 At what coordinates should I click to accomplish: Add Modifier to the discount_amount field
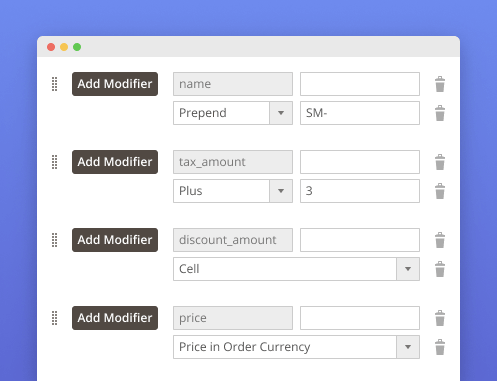tap(115, 240)
